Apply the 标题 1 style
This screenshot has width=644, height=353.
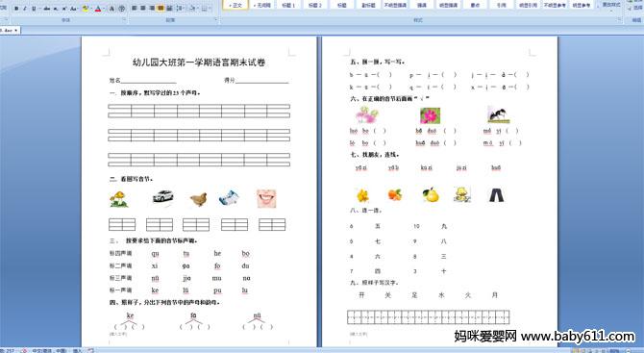point(288,5)
